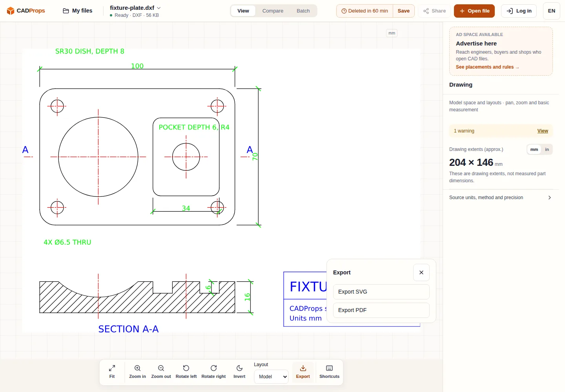Click the Export toolbar icon
Image resolution: width=565 pixels, height=392 pixels.
[303, 372]
